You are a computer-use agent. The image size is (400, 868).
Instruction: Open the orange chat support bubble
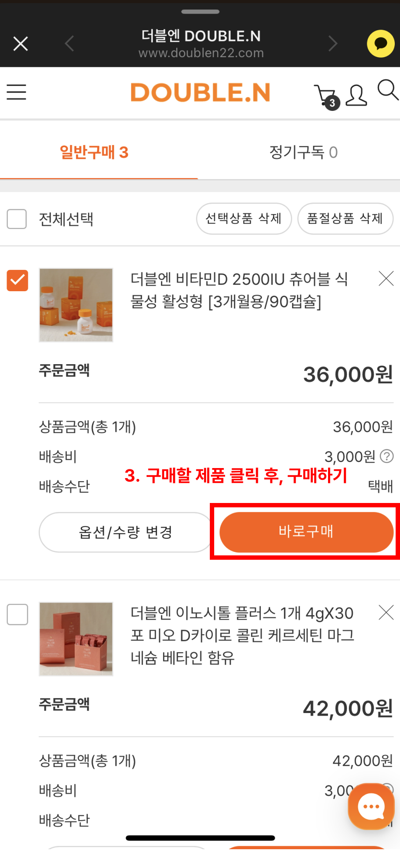coord(371,807)
